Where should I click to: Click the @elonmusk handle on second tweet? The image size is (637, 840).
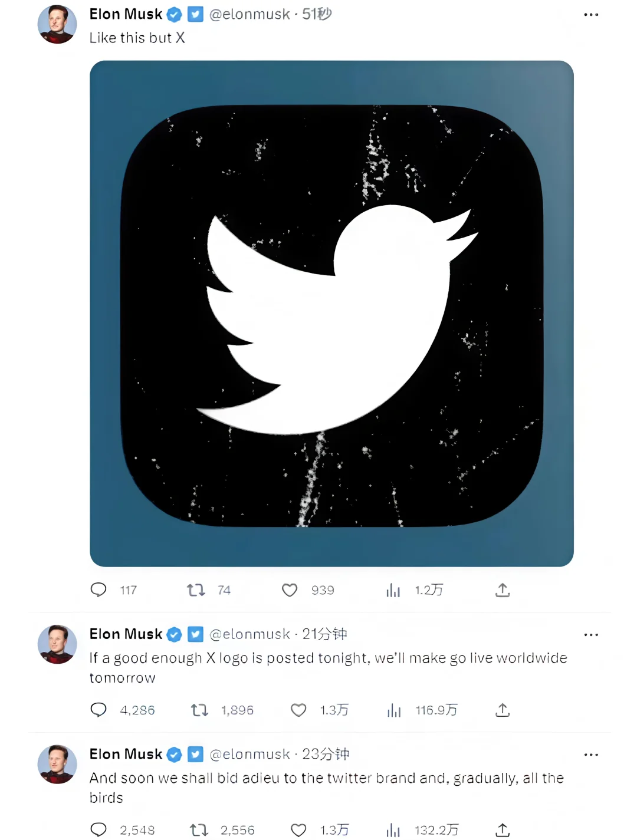click(249, 634)
